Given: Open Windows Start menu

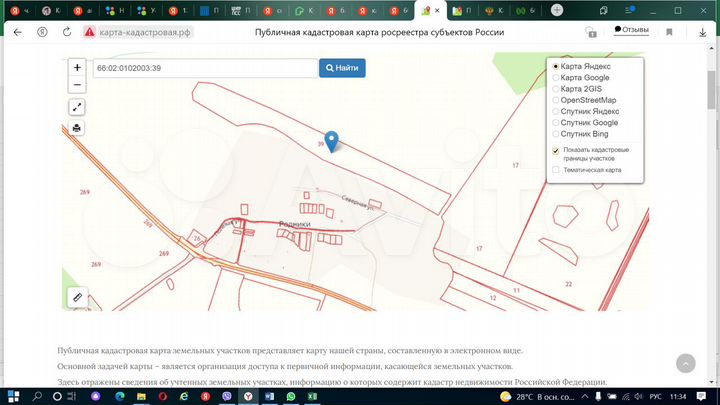Looking at the screenshot, I should click(x=13, y=396).
